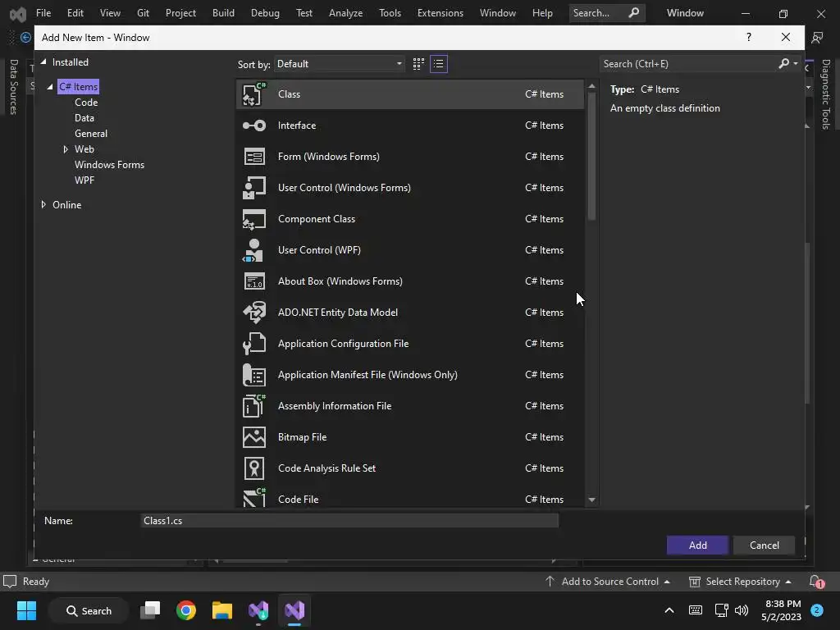
Task: Select the Code Analysis Rule Set icon
Action: click(254, 468)
